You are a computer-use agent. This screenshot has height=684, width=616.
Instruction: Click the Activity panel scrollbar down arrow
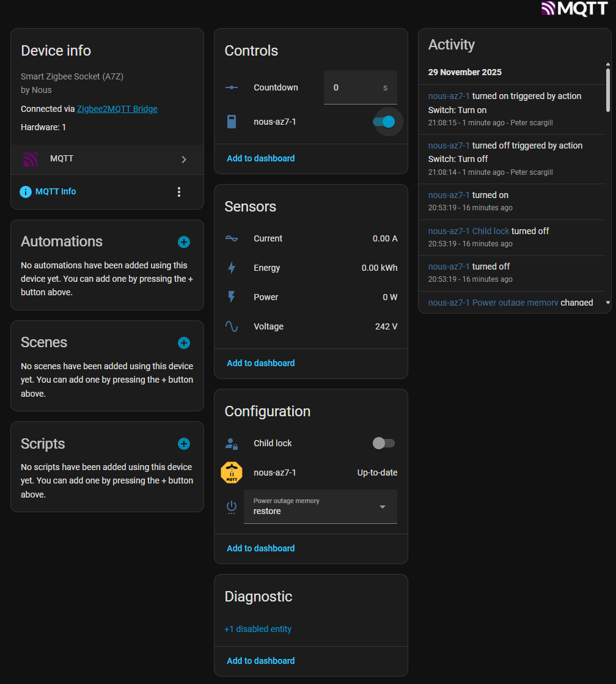click(x=607, y=303)
